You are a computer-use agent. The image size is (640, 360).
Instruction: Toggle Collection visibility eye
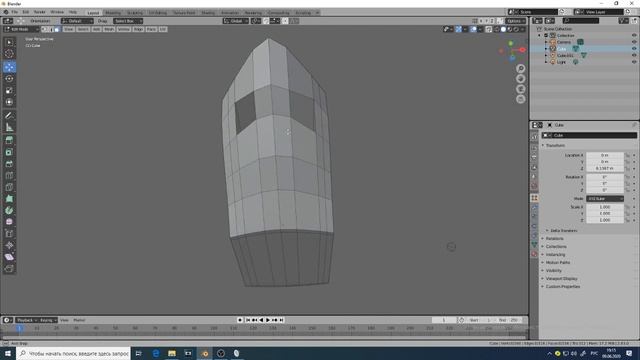click(x=634, y=36)
